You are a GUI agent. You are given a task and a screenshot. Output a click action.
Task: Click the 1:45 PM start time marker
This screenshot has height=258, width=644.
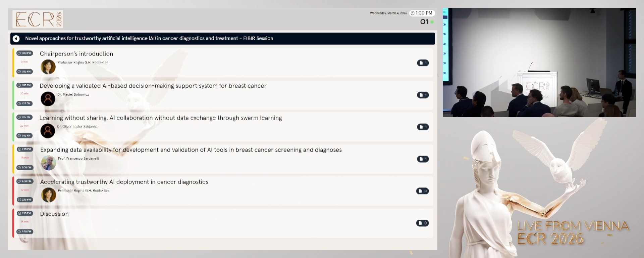(25, 149)
